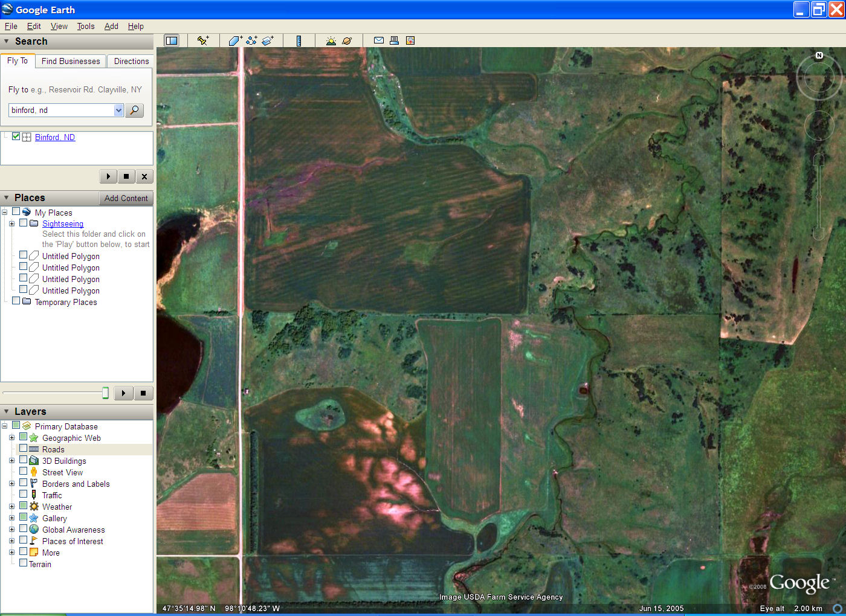Clear search results with X button
Screen dimensions: 846x616
click(144, 176)
